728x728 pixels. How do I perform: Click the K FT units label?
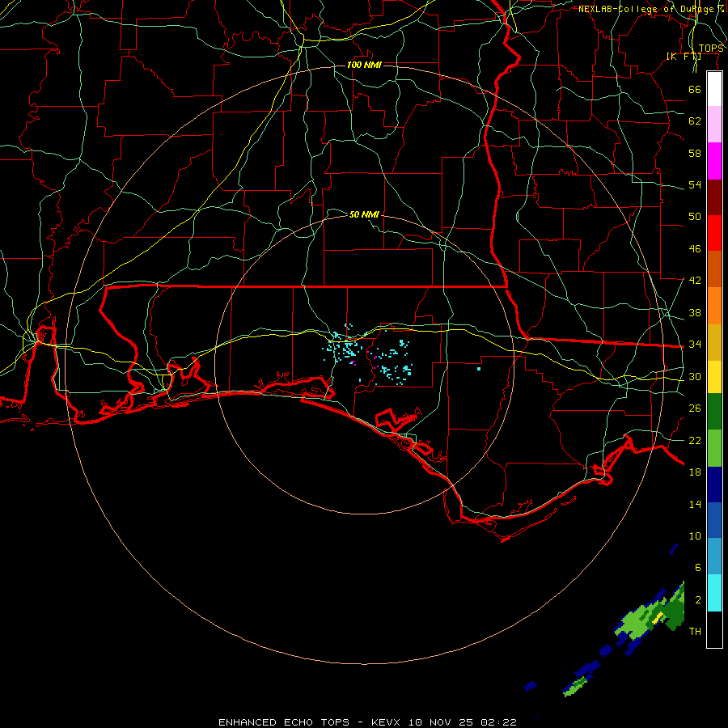684,56
